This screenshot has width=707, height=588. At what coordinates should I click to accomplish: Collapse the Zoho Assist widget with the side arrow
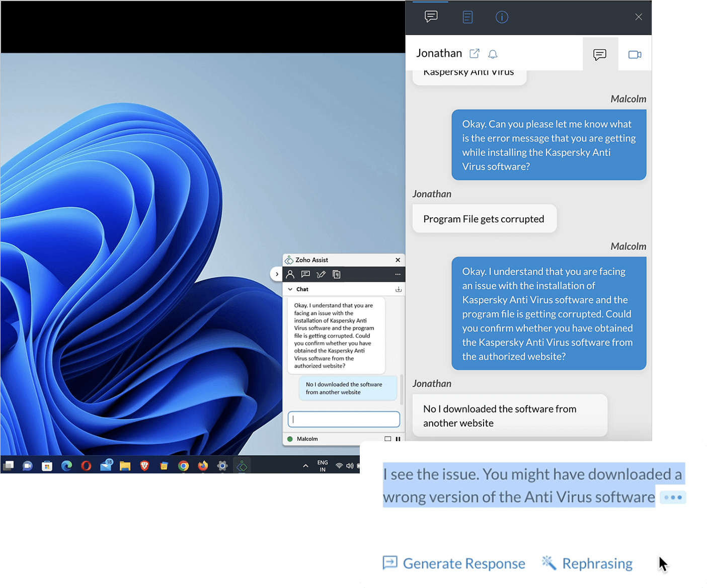277,274
